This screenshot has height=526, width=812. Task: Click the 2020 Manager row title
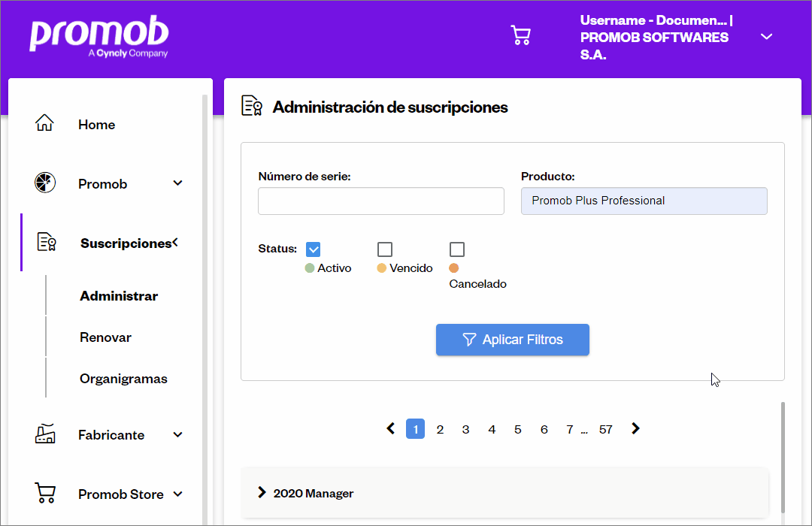[314, 494]
